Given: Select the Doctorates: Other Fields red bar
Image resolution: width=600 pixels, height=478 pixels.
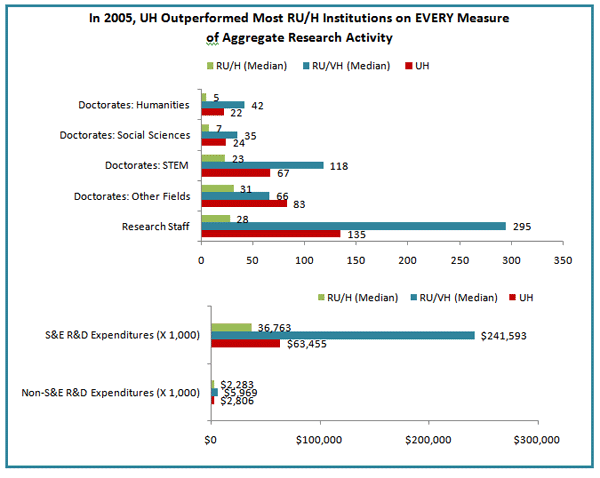Looking at the screenshot, I should pyautogui.click(x=244, y=204).
